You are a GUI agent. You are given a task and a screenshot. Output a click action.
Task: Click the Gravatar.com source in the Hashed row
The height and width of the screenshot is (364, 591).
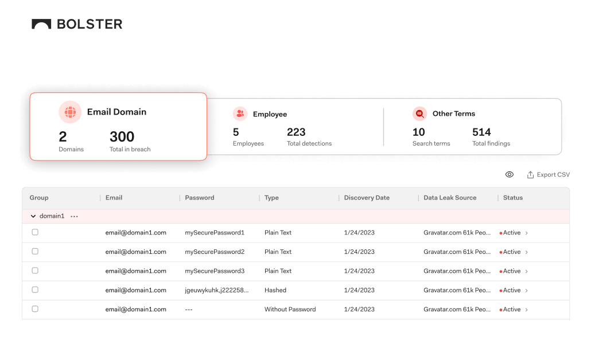pyautogui.click(x=457, y=290)
